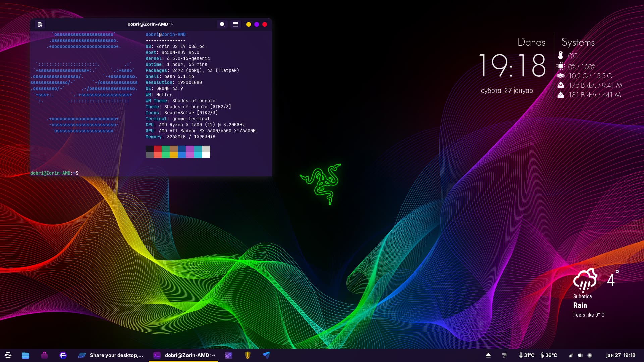644x362 pixels.
Task: Click the Shell: bash 5.1.16 line
Action: tap(170, 77)
